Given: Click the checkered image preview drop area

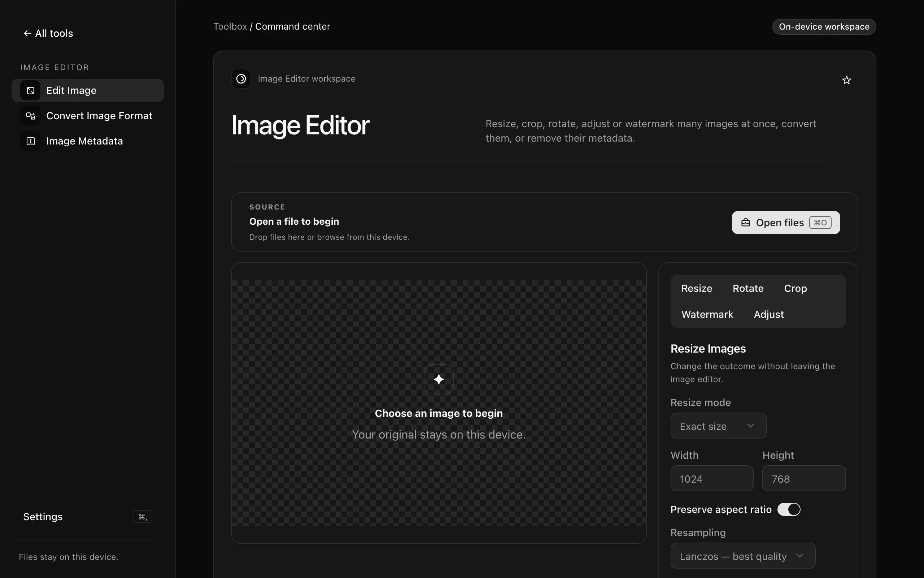Looking at the screenshot, I should [x=439, y=403].
